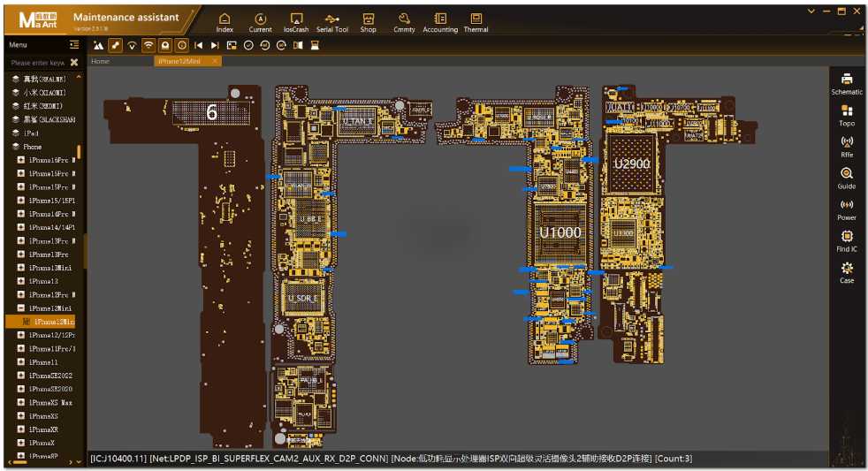Toggle the highlighted wrench tool button

coord(115,45)
